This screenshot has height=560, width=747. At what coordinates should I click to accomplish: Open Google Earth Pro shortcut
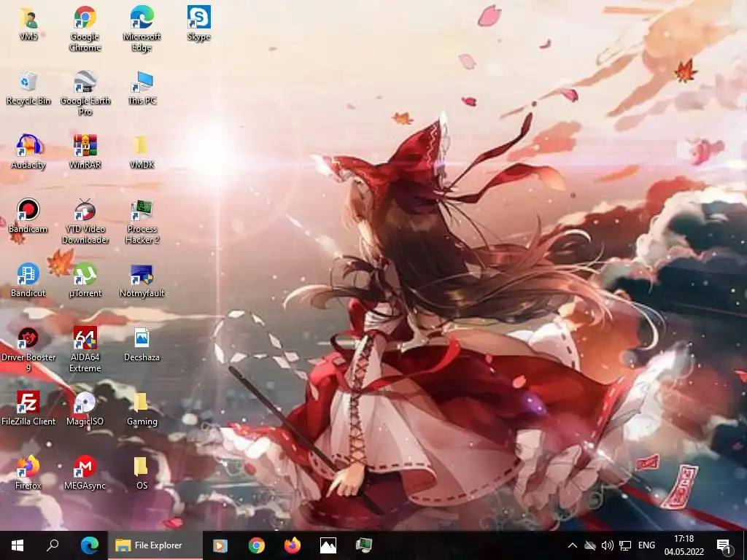[x=85, y=93]
